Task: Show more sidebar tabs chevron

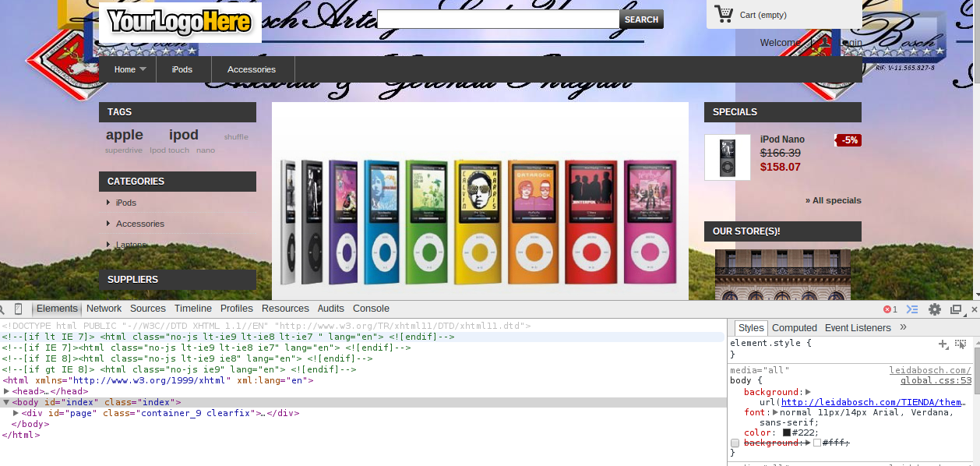Action: (904, 327)
